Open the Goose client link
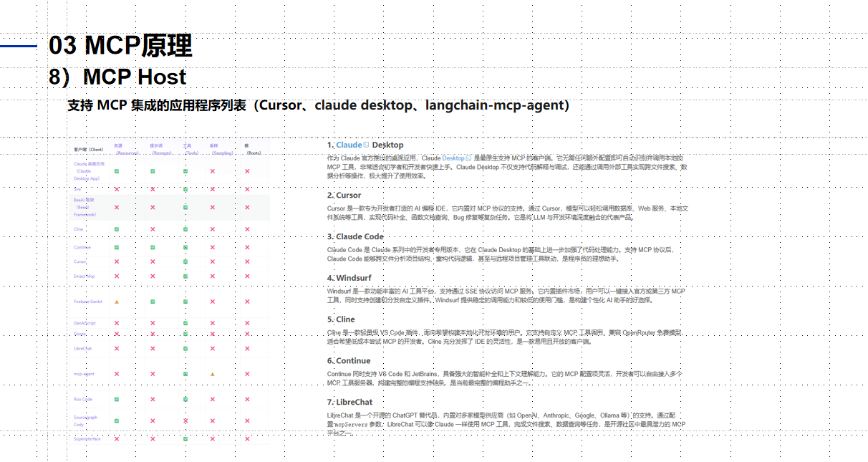The width and height of the screenshot is (868, 462). (79, 334)
